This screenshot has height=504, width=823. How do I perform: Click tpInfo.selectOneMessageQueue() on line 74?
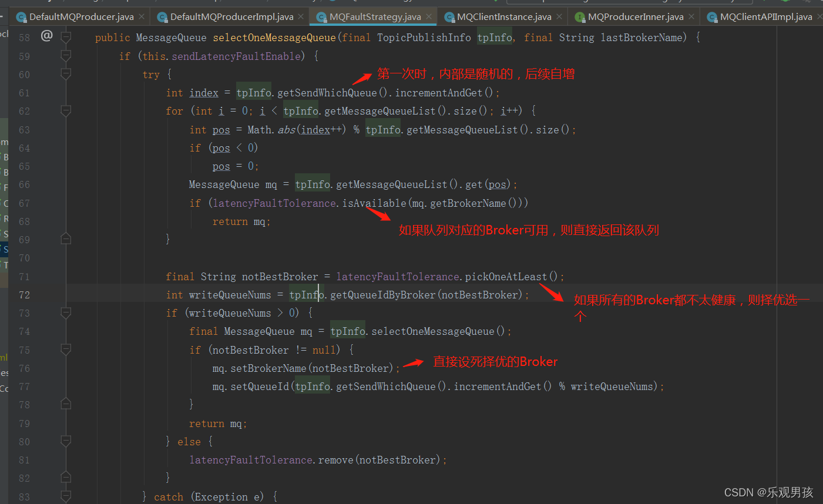418,331
